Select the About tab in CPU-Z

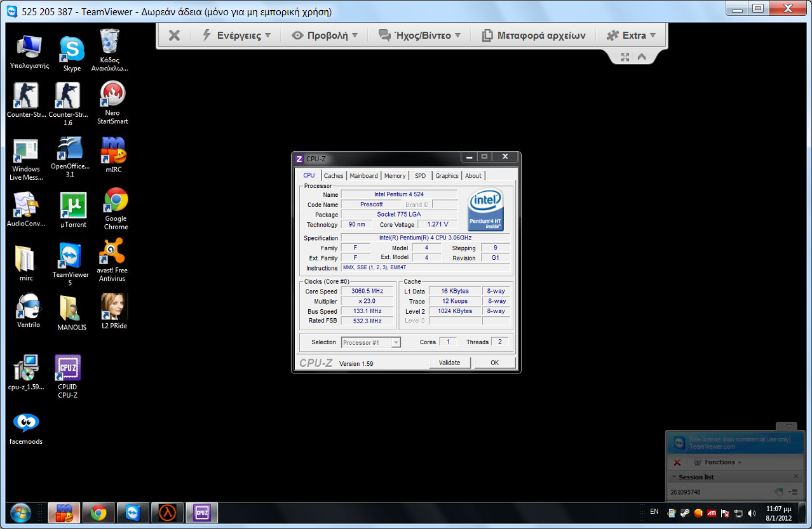pyautogui.click(x=473, y=176)
